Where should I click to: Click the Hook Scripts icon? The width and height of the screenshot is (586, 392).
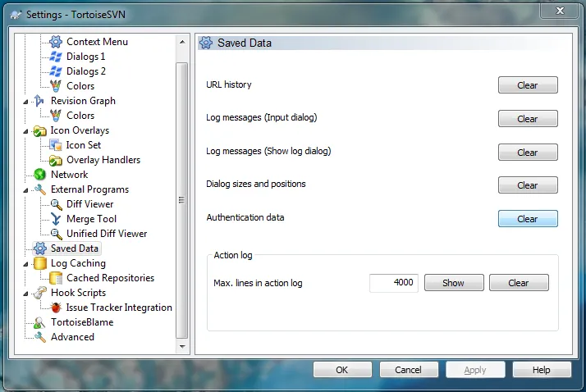[x=39, y=293]
